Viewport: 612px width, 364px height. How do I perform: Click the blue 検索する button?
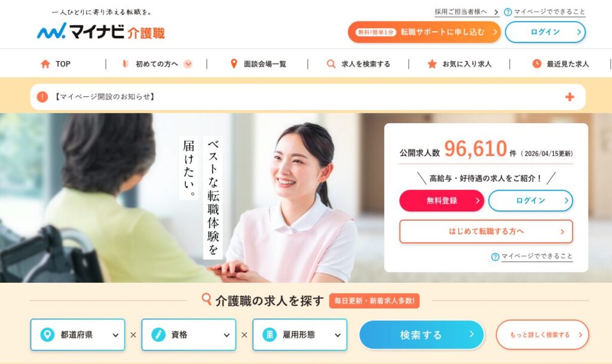421,335
